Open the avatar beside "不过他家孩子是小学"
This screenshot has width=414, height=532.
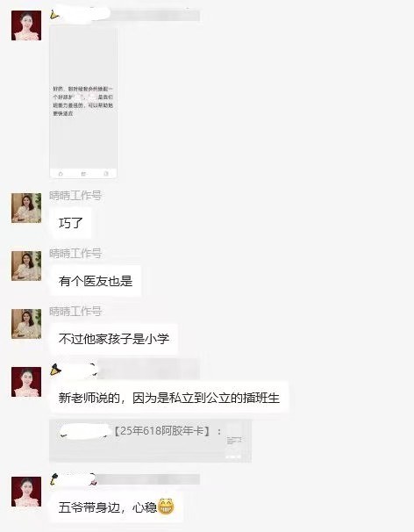(26, 324)
